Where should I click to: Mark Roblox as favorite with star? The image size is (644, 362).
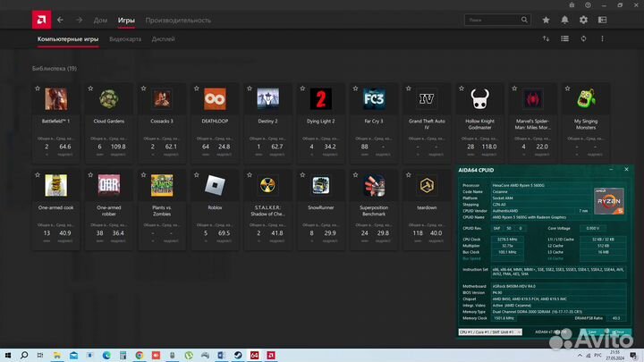(196, 175)
